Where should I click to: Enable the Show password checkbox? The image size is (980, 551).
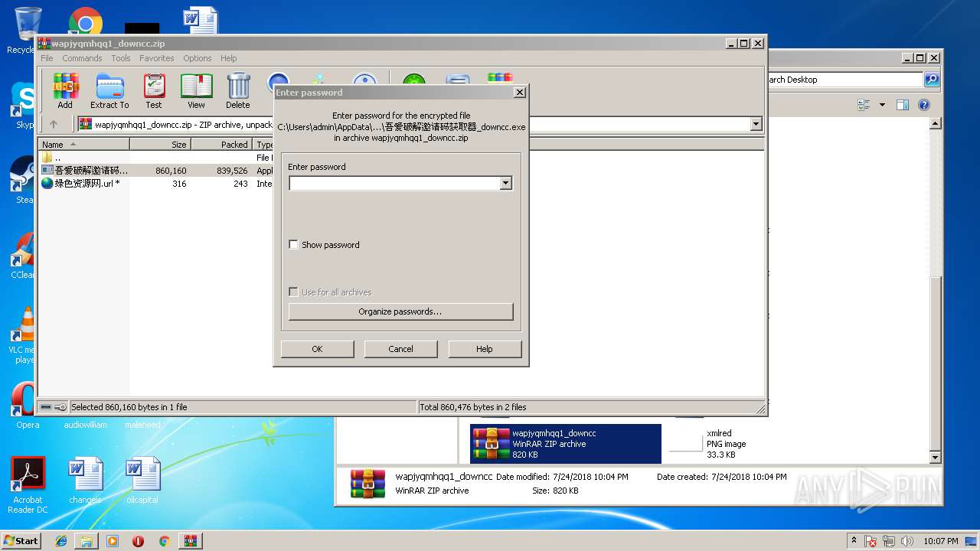coord(293,245)
